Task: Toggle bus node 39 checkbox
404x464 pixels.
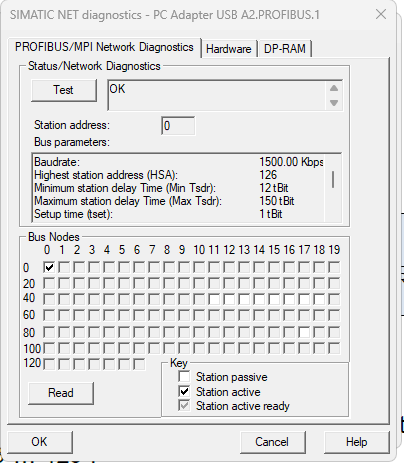Action: pos(334,283)
